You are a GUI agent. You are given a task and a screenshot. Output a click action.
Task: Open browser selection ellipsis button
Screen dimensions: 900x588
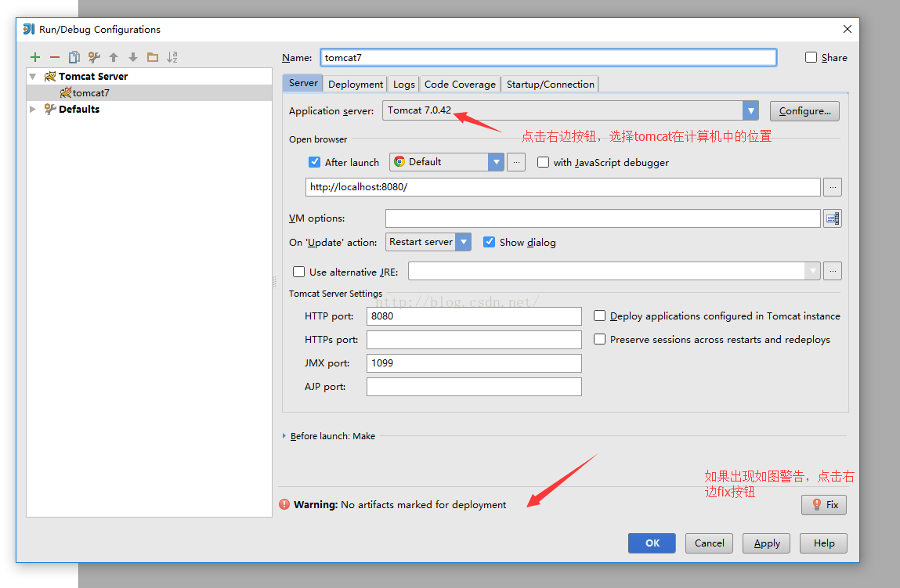pyautogui.click(x=516, y=162)
